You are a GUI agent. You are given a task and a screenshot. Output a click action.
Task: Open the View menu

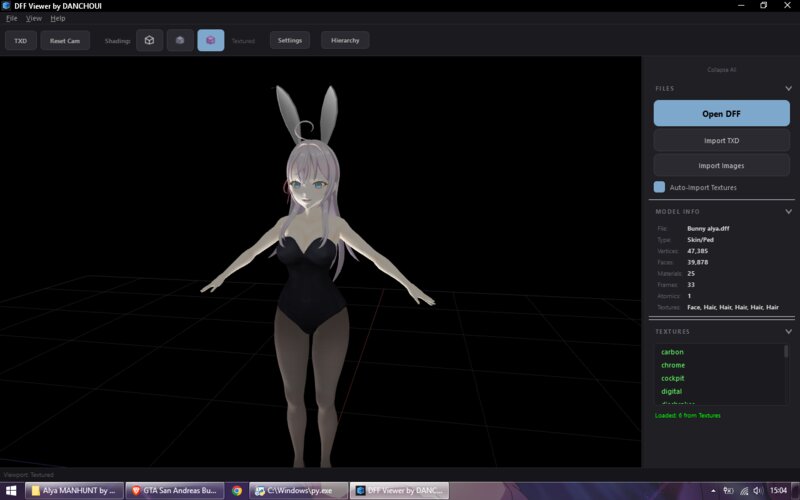click(x=34, y=18)
